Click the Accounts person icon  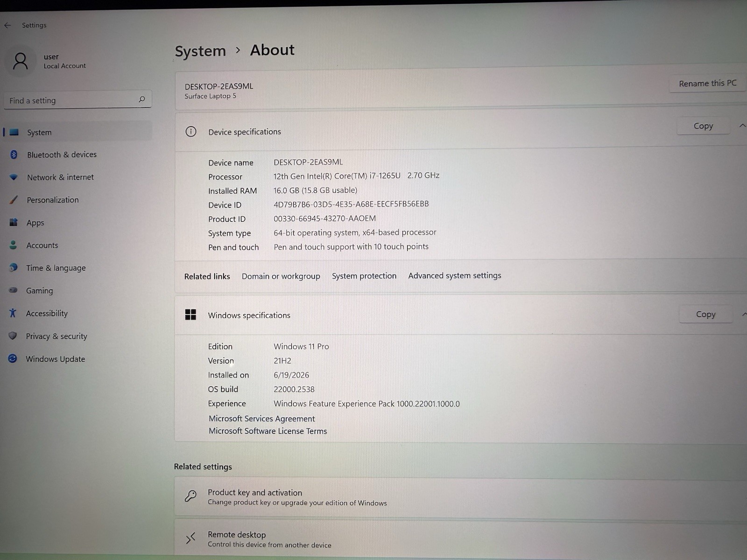13,245
